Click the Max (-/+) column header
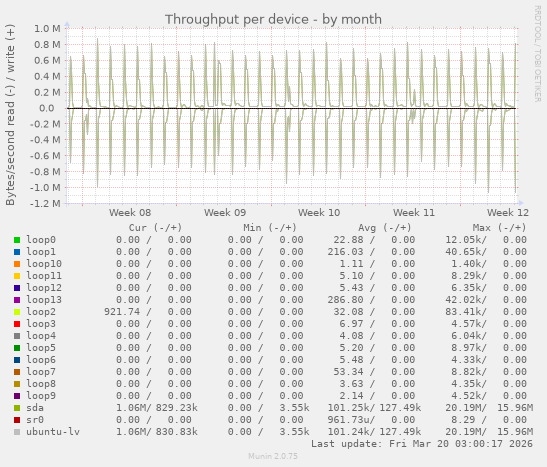 click(499, 228)
